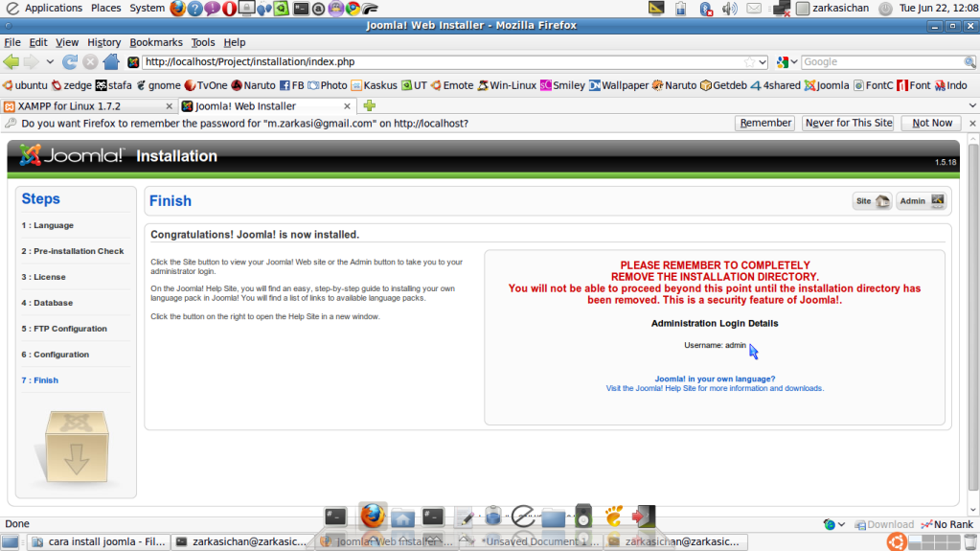The width and height of the screenshot is (980, 551).
Task: Click the GNOME foot icon in the dock
Action: pyautogui.click(x=614, y=516)
